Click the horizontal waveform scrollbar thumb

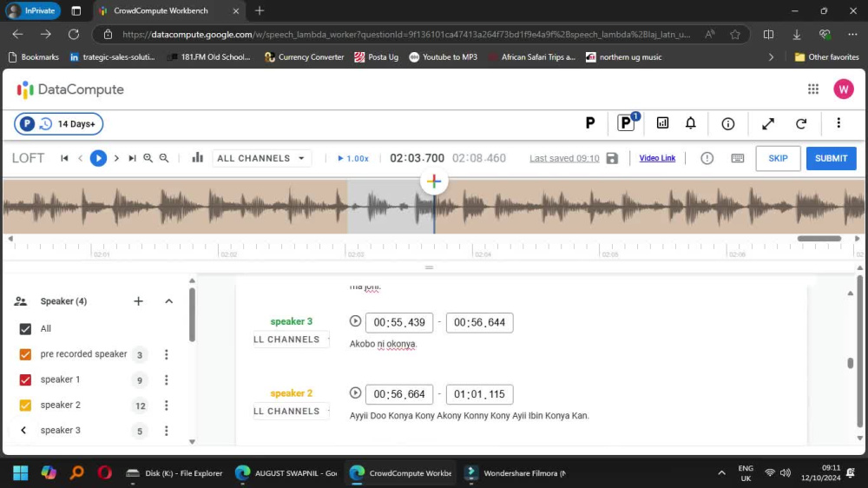pos(819,239)
